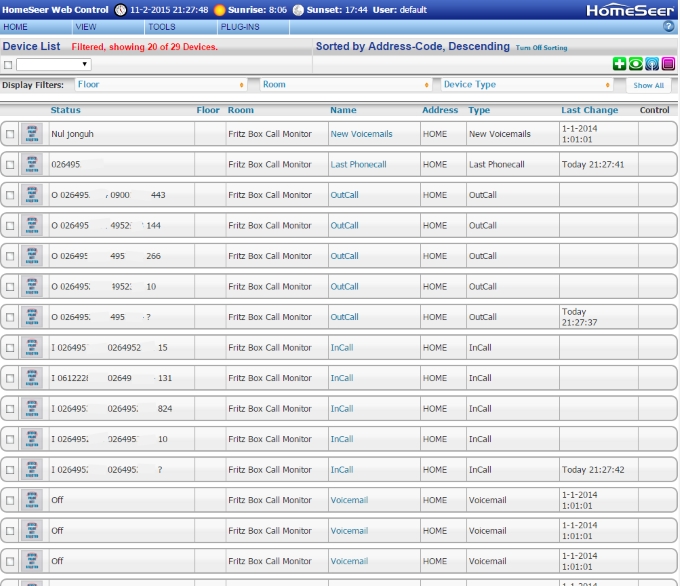Sort by the Room column header
Image resolution: width=680 pixels, height=586 pixels.
(241, 110)
